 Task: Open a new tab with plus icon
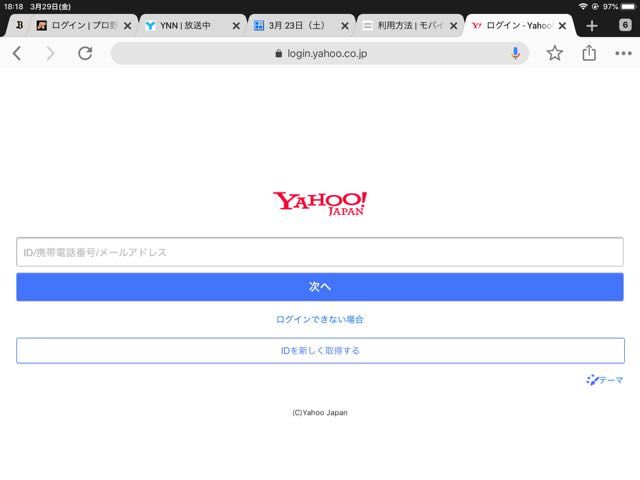point(592,26)
